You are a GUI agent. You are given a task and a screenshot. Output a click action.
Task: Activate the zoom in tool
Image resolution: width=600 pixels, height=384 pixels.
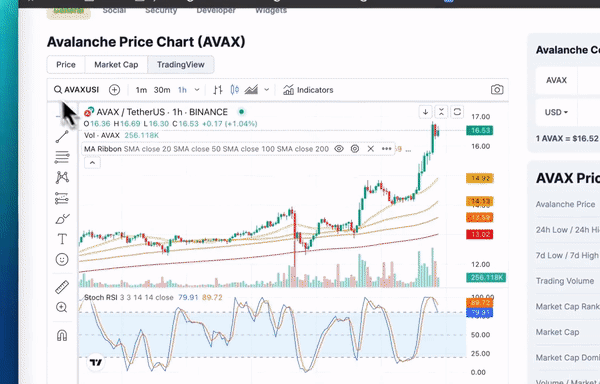(x=62, y=307)
